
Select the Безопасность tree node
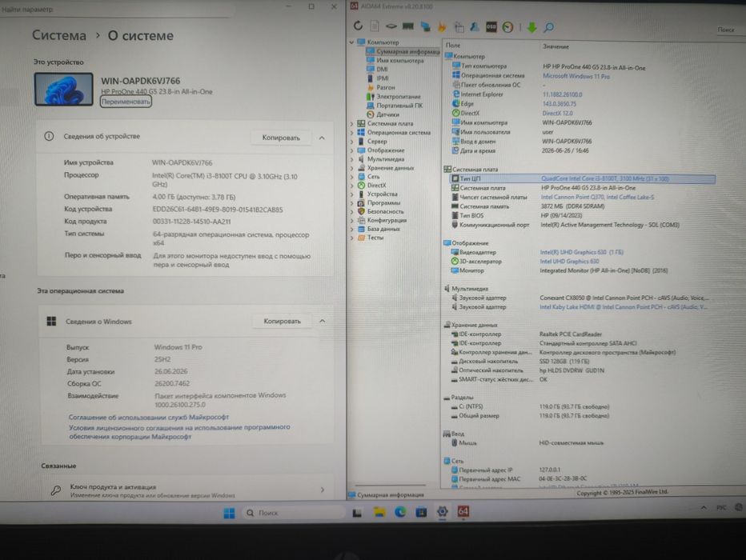[x=380, y=211]
